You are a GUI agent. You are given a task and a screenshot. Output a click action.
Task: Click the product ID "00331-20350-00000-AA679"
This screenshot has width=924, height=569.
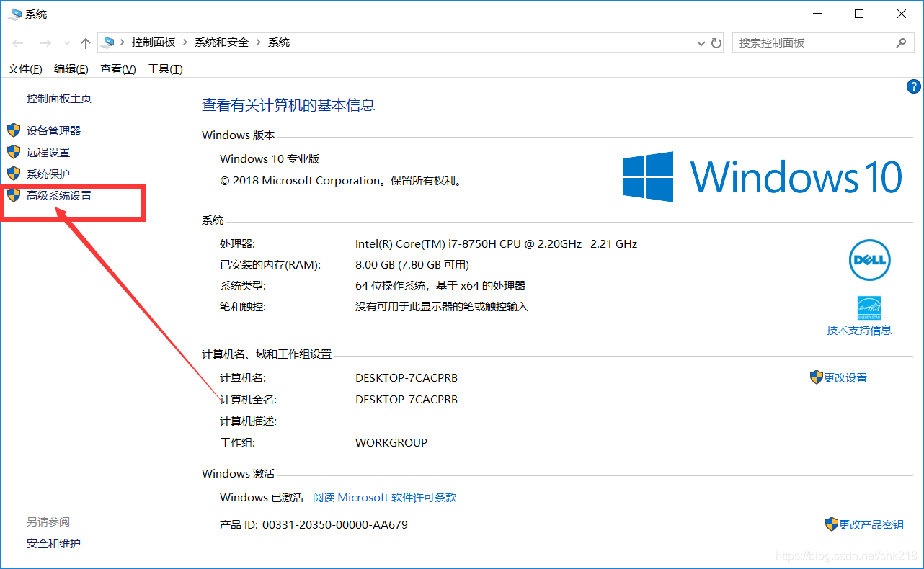(335, 524)
